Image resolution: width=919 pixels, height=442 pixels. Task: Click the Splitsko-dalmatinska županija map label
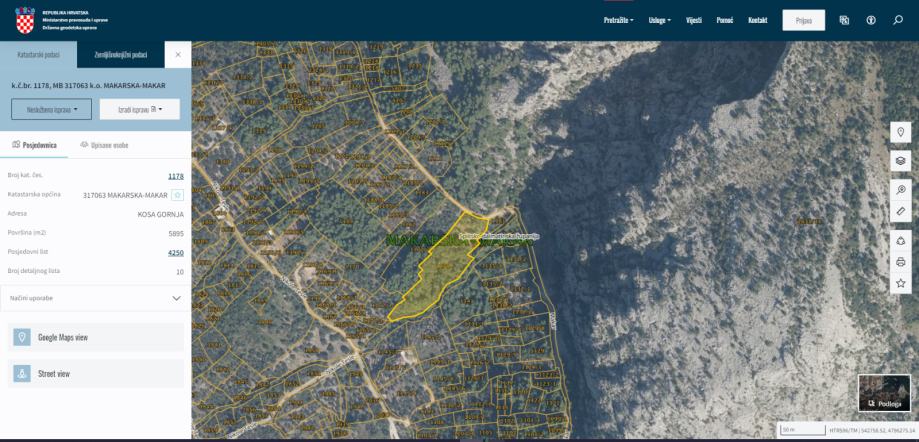coord(499,236)
